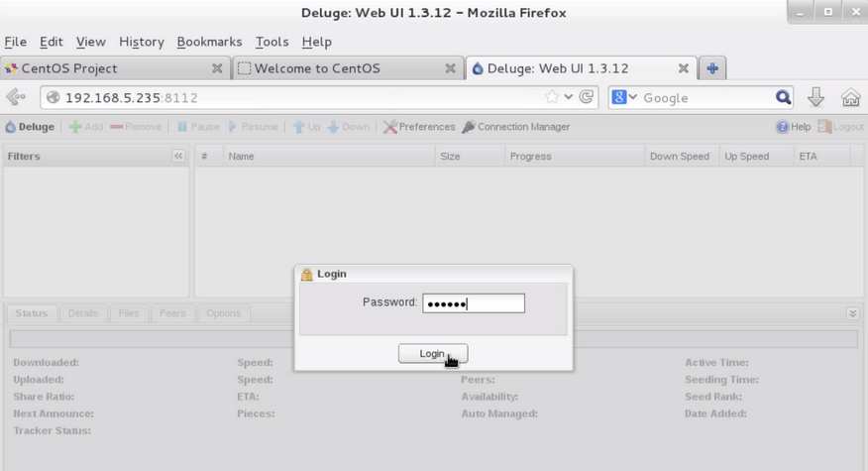Click the Remove torrent minus icon
Screen dimensions: 868x471
pyautogui.click(x=116, y=127)
